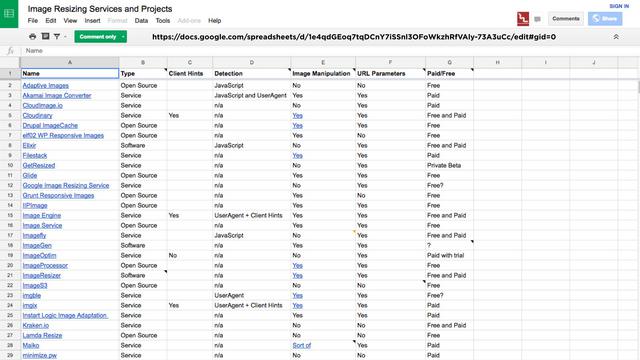640x360 pixels.
Task: Select column G header
Action: 449,62
